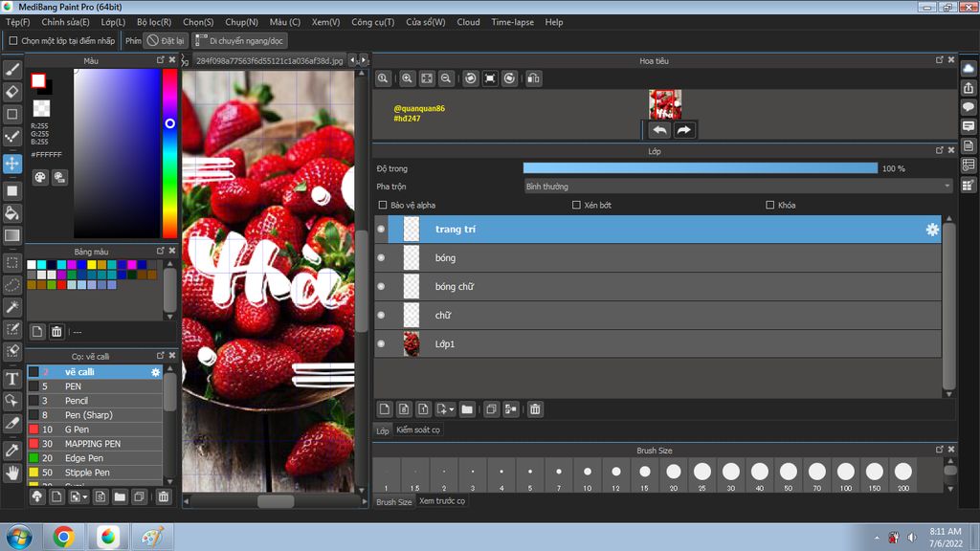This screenshot has width=980, height=551.
Task: Click the redo arrow in Navigator
Action: point(683,130)
